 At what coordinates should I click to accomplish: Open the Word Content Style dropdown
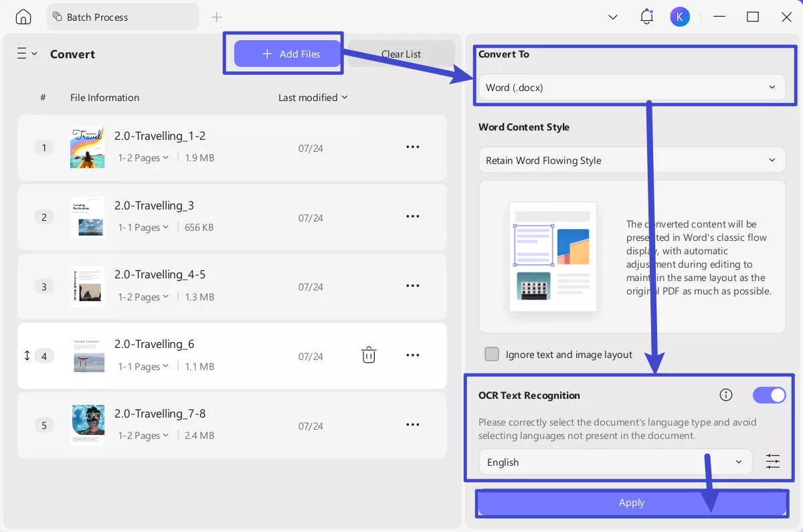click(632, 160)
